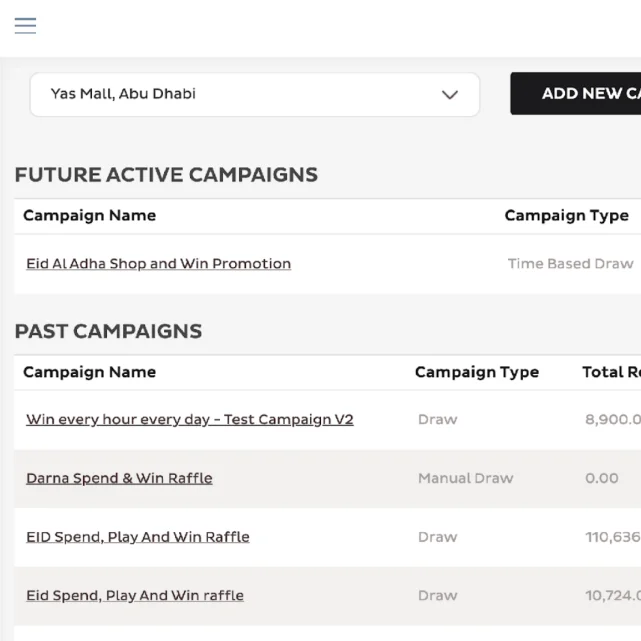This screenshot has width=641, height=641.
Task: Open the EID Spend raffle with 110,636 total
Action: pyautogui.click(x=137, y=537)
